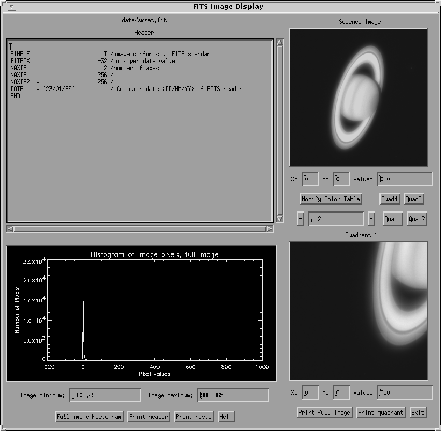Screen dimensions: 441x431
Task: Click the Help button
Action: (226, 417)
